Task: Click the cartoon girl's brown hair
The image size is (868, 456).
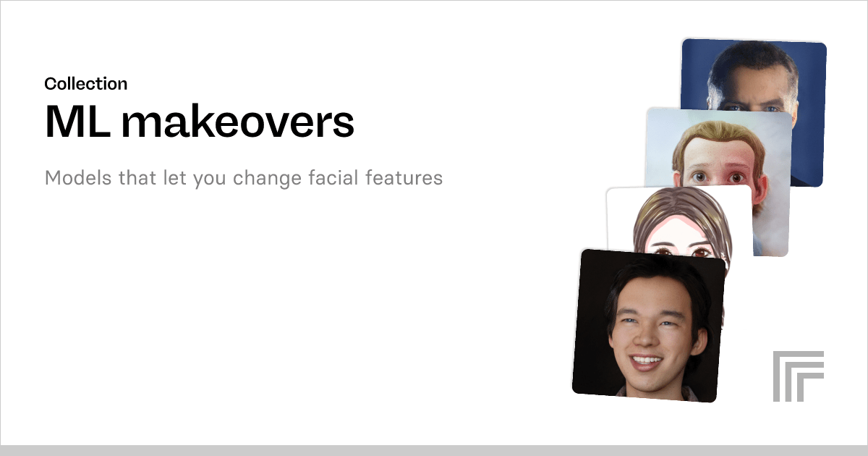Action: pos(680,214)
